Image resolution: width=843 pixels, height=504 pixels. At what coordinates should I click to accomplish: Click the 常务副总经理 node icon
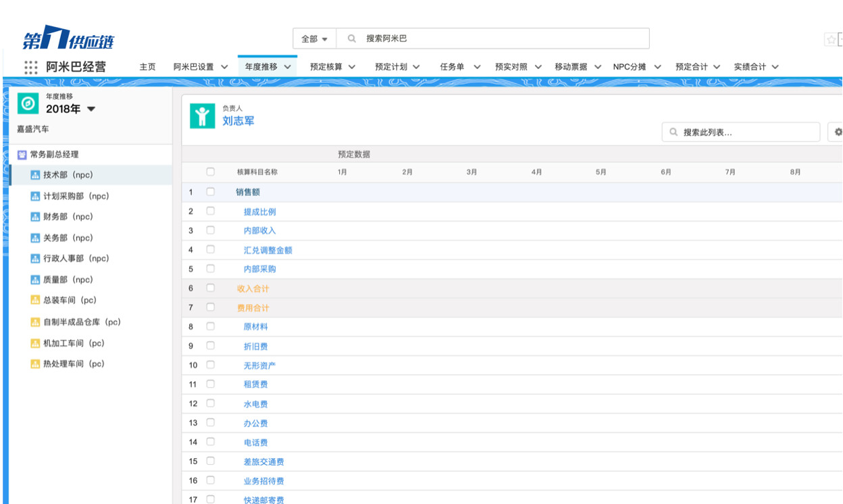pos(22,155)
